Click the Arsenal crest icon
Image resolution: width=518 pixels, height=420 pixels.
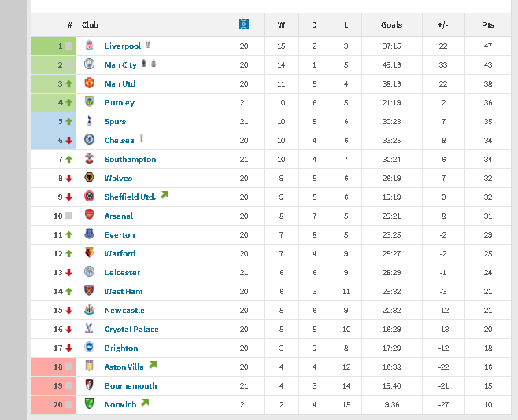89,215
